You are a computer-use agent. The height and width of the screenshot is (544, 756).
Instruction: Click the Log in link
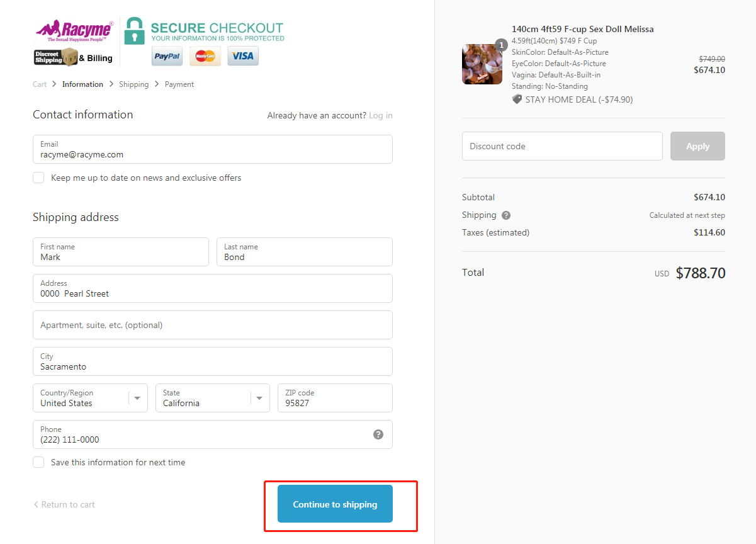(381, 115)
